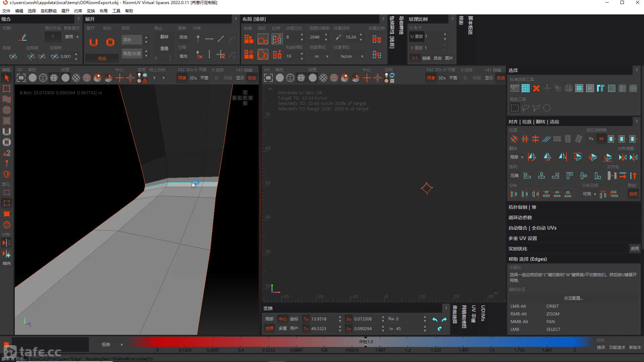Toggle 启用 under 群组
The width and height of the screenshot is (644, 362).
point(633,194)
